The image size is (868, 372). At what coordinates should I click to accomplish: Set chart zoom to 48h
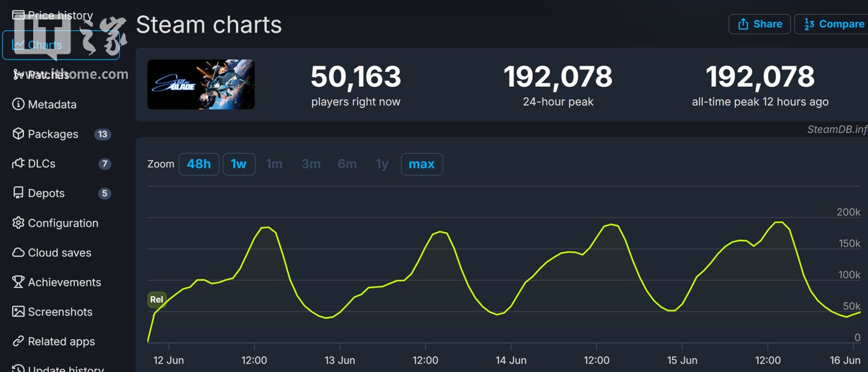point(199,164)
